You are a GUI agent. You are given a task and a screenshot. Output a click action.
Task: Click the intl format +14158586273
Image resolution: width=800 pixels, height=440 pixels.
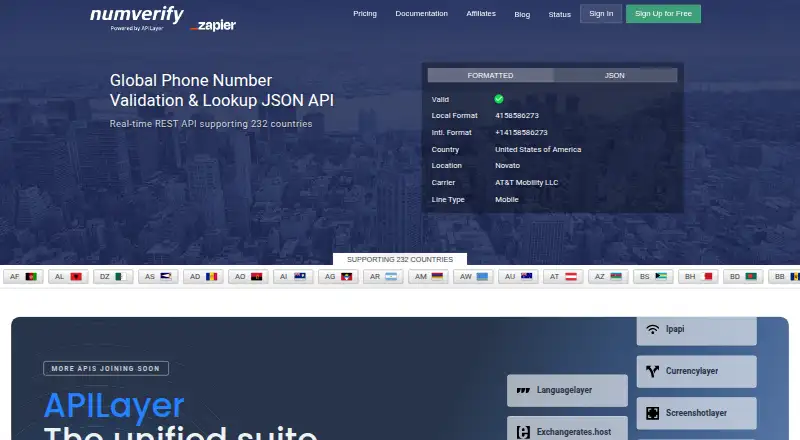click(x=521, y=132)
